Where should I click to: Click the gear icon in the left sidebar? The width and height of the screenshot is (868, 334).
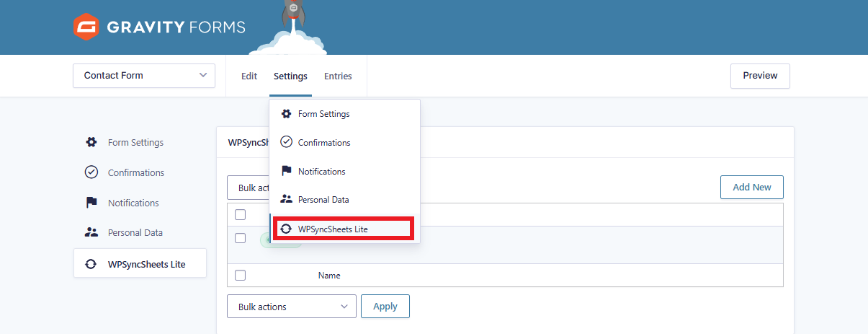(x=91, y=142)
